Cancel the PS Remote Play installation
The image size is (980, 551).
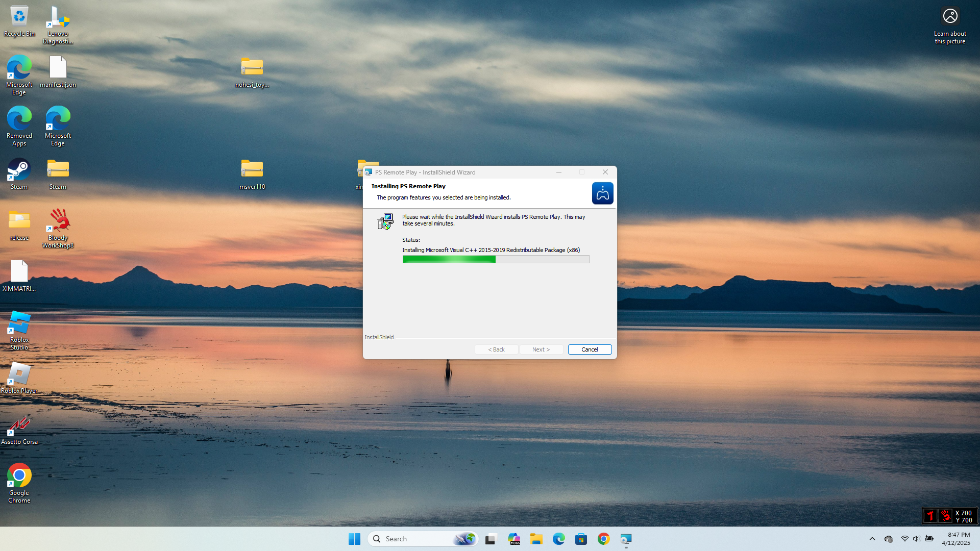(x=590, y=349)
